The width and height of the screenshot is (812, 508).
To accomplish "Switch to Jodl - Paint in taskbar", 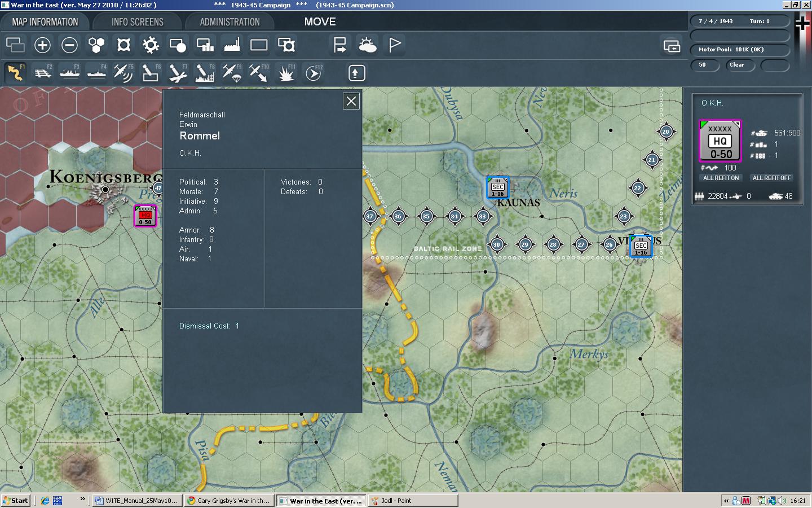I will click(413, 501).
